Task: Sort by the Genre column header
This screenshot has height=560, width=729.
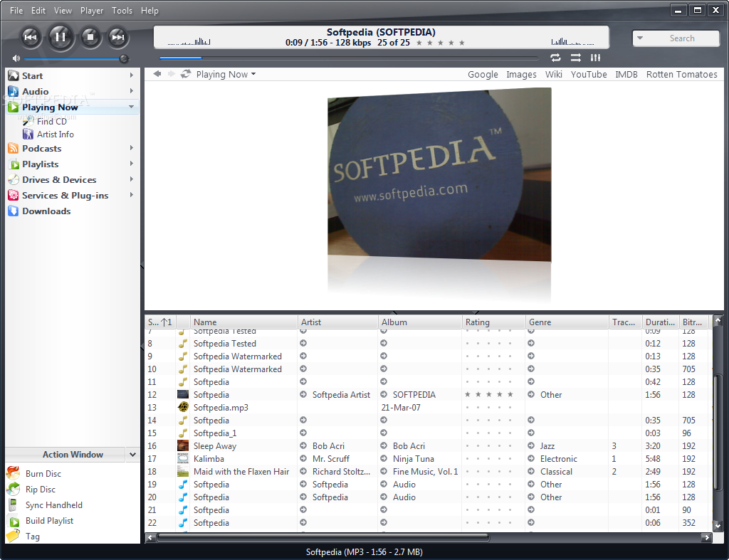Action: click(567, 322)
